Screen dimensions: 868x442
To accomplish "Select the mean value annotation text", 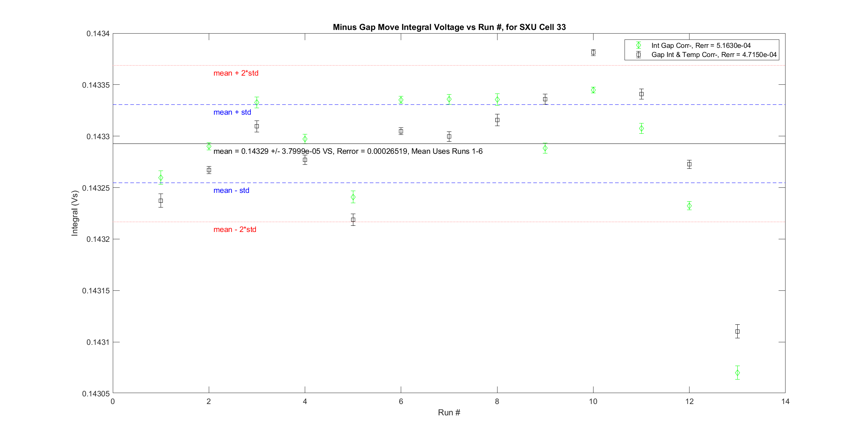I will pos(347,151).
